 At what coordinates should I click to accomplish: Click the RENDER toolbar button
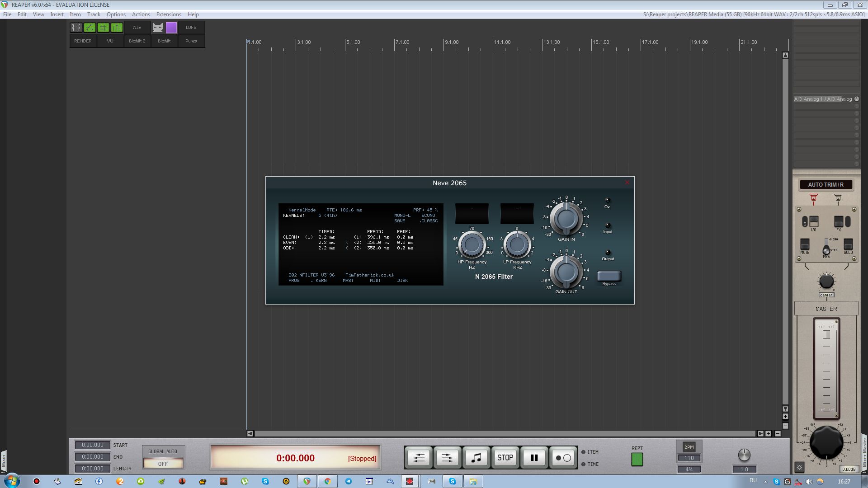(x=83, y=41)
